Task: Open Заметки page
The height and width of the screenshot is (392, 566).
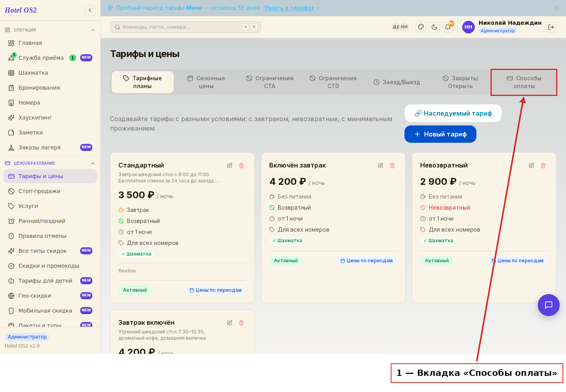Action: coord(50,133)
